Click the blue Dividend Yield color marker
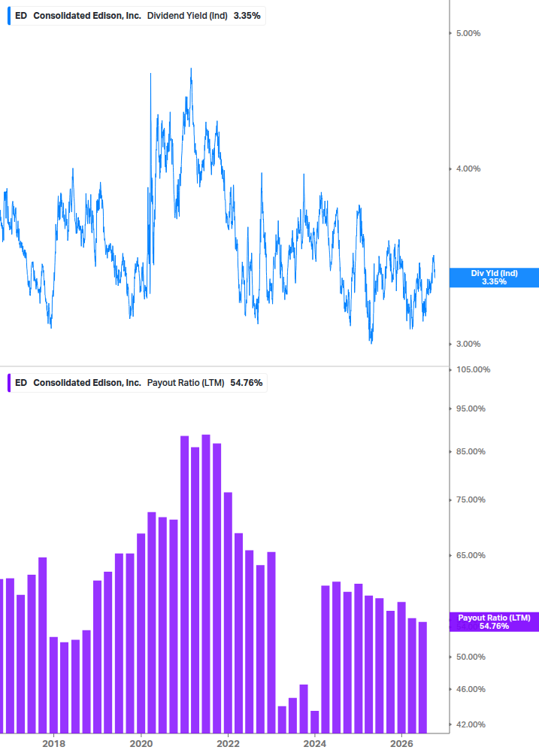 pyautogui.click(x=9, y=16)
